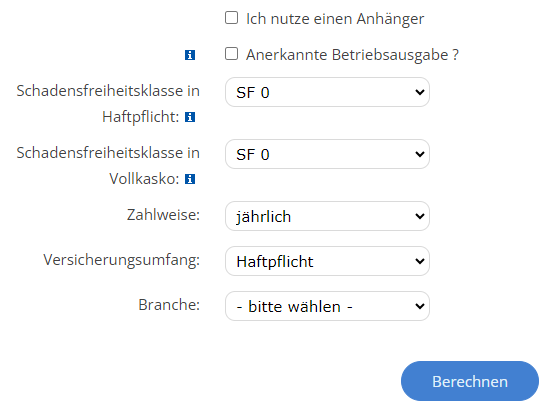The width and height of the screenshot is (546, 415).
Task: Open the Zahlweise dropdown showing jährlich
Action: tap(327, 216)
